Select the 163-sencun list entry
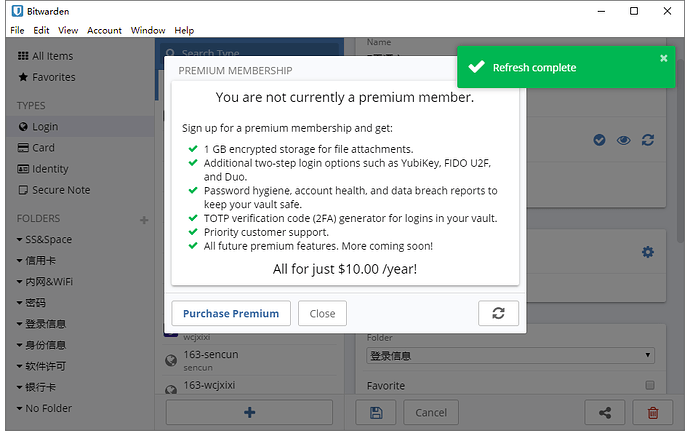Viewport: 690px width, 435px height. pos(249,360)
